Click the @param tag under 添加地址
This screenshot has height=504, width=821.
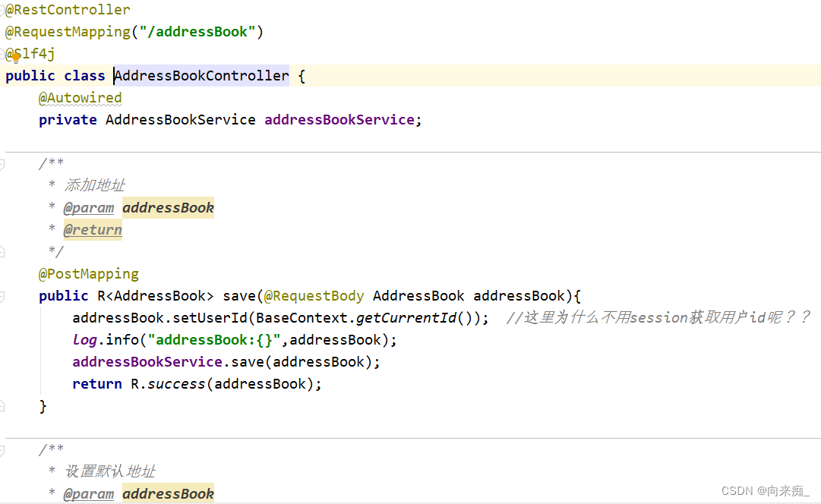pyautogui.click(x=89, y=208)
